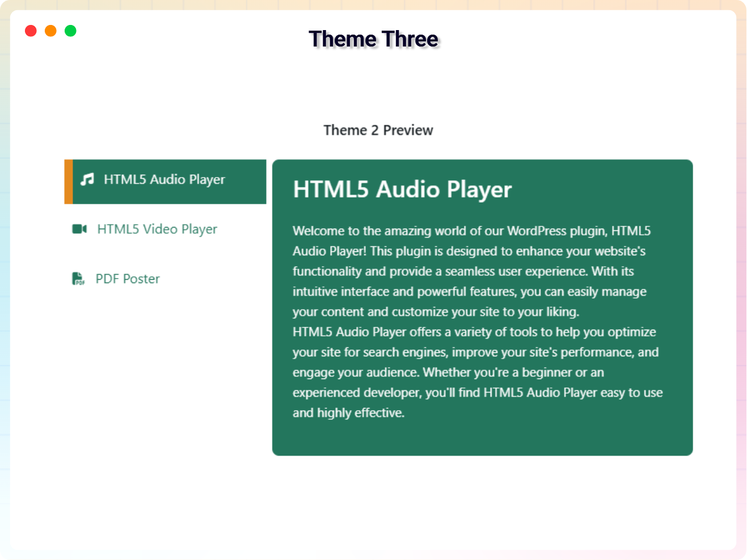Click the green traffic light window control
This screenshot has width=747, height=560.
70,31
